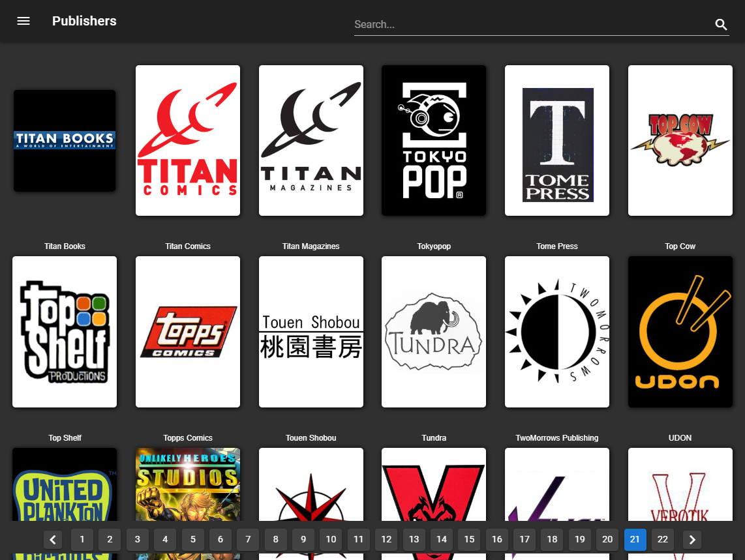Image resolution: width=745 pixels, height=560 pixels.
Task: Open the TwoMorrows sun logo card
Action: pyautogui.click(x=557, y=332)
